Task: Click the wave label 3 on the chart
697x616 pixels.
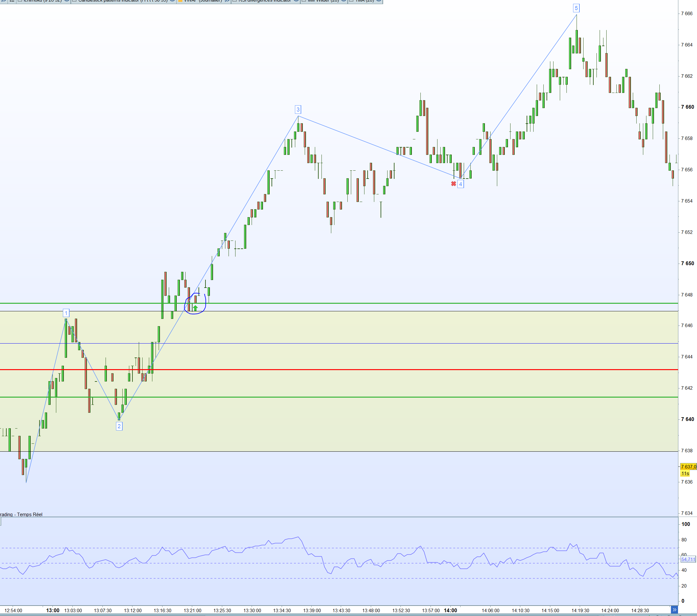Action: [x=298, y=109]
